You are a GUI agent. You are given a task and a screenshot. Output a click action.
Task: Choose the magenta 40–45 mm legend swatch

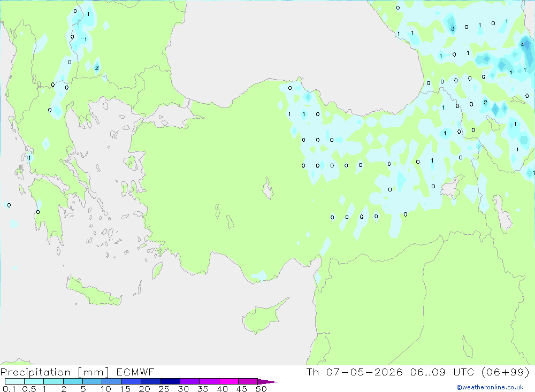click(228, 381)
